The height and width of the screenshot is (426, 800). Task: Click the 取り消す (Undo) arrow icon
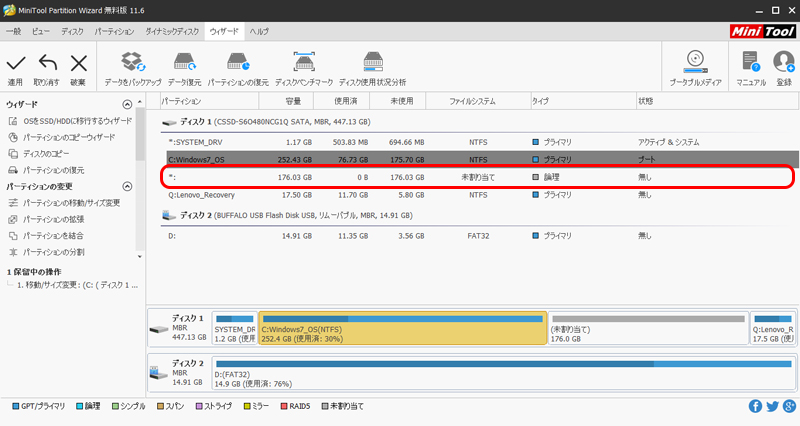click(x=47, y=64)
